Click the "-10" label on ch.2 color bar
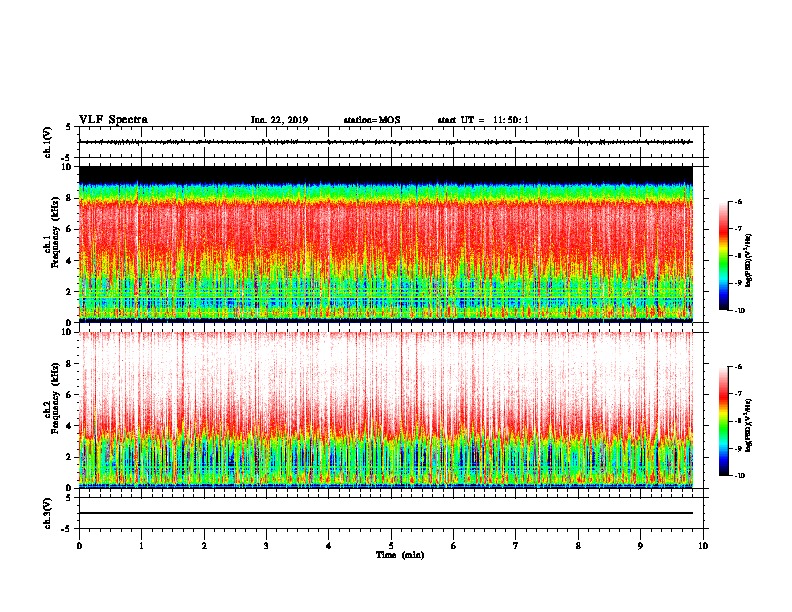The width and height of the screenshot is (792, 612). click(740, 476)
